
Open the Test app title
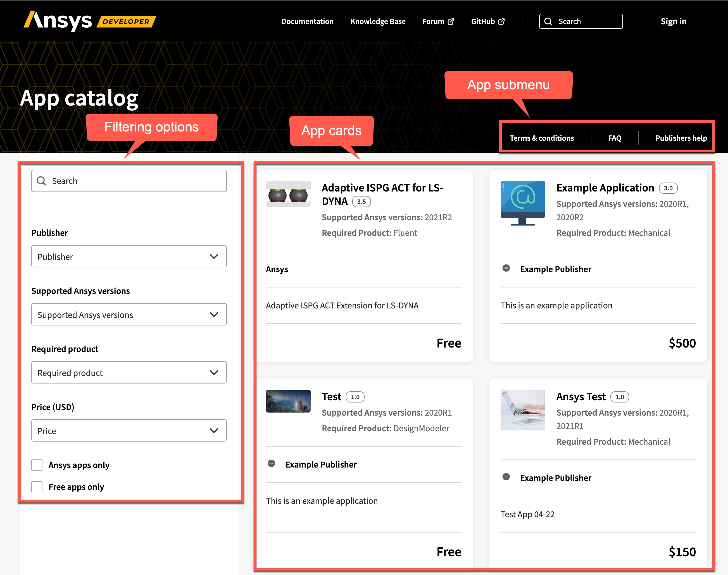tap(332, 397)
